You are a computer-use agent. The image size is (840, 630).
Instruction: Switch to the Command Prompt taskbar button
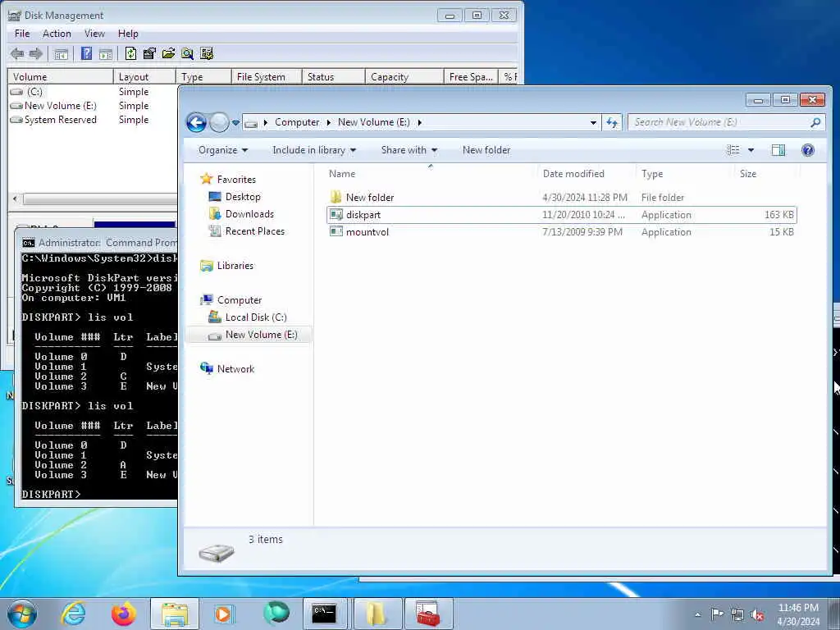pos(325,614)
